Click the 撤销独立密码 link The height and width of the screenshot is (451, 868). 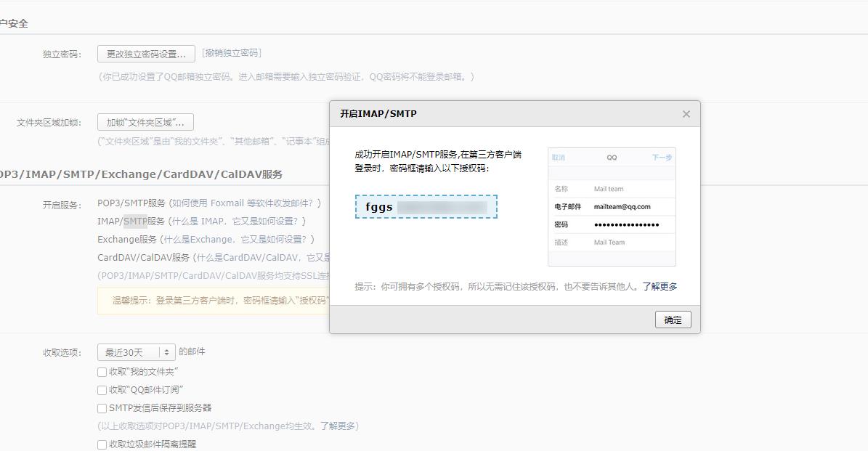coord(232,53)
